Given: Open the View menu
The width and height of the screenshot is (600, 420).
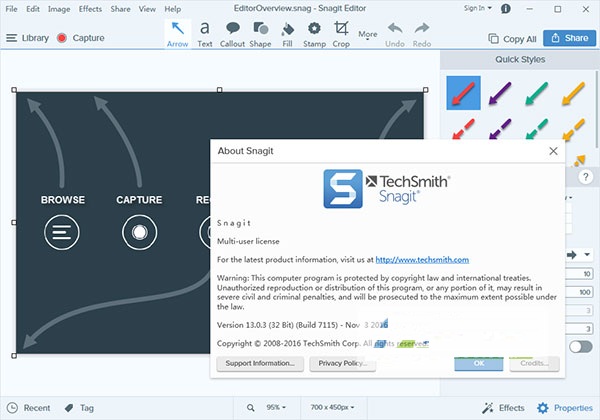Looking at the screenshot, I should point(147,9).
